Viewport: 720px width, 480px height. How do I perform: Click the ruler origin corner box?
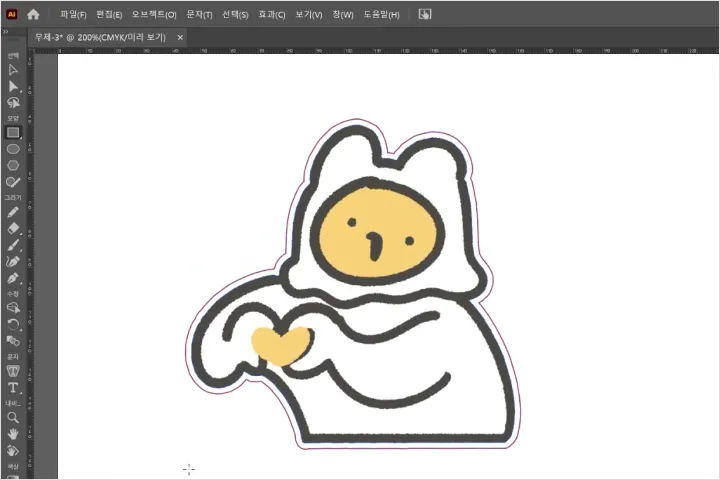click(x=31, y=51)
